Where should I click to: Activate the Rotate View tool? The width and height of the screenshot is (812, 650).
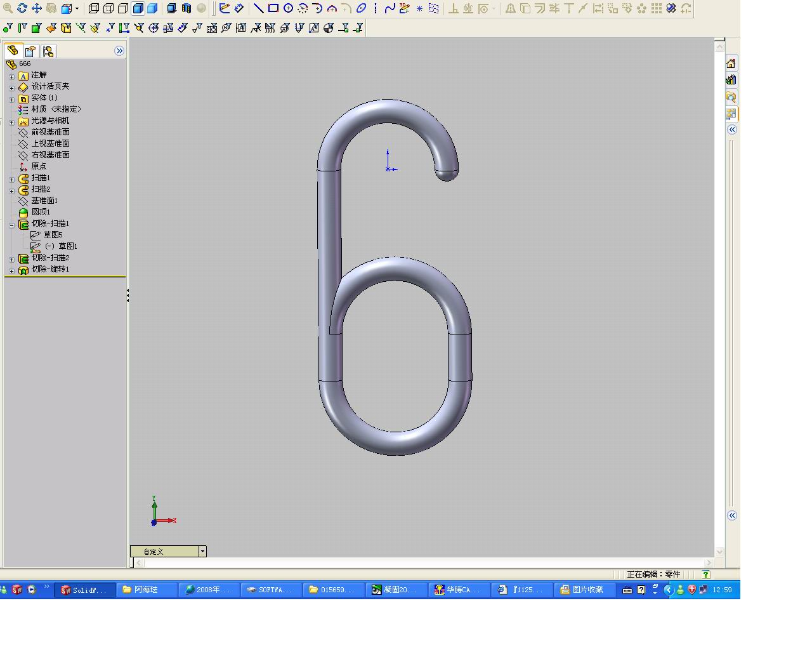point(22,8)
